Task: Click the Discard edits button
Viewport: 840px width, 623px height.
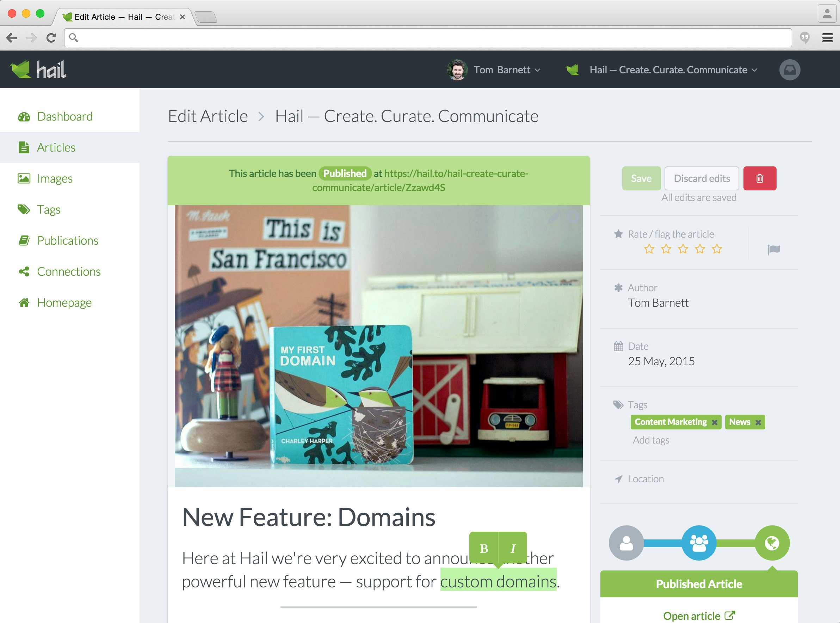Action: (701, 178)
